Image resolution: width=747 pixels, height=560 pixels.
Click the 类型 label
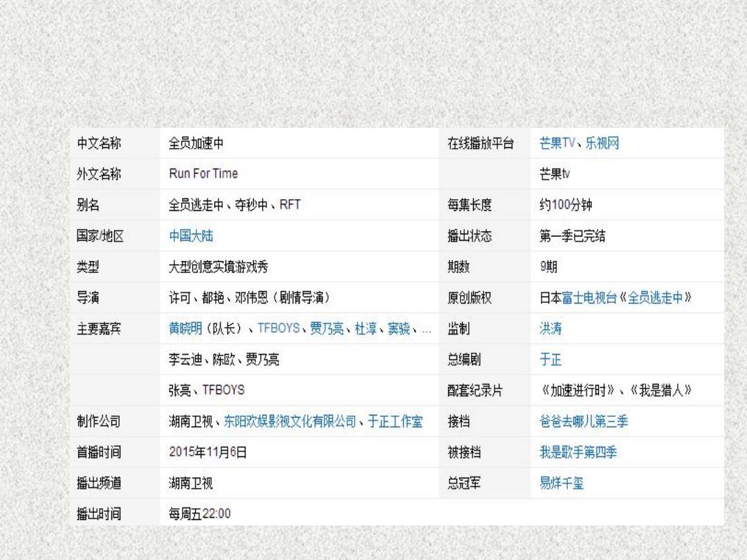coord(88,267)
